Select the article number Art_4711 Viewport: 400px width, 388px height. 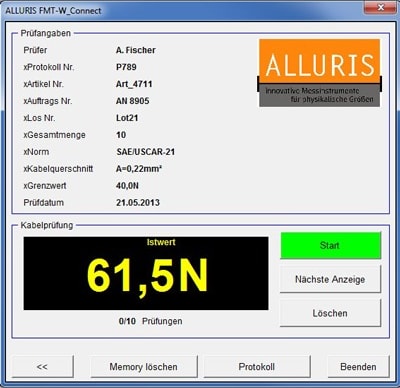coord(134,84)
